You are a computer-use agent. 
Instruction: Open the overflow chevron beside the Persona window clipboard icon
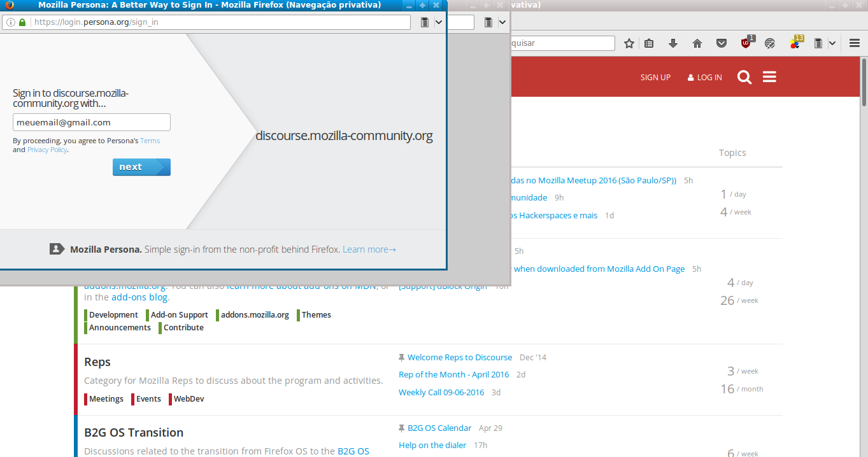(439, 22)
